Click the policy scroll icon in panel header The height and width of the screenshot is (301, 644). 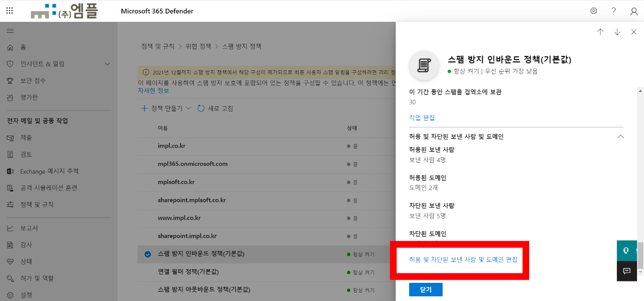pyautogui.click(x=424, y=66)
